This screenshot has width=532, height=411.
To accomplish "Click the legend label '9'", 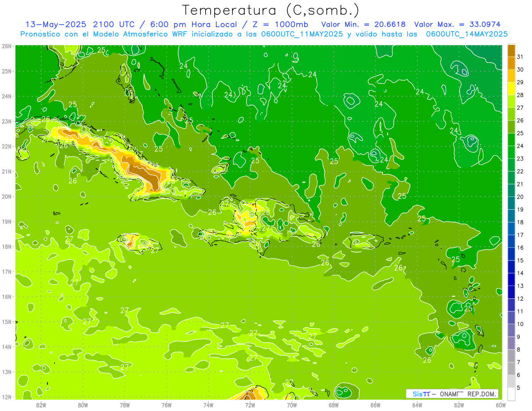I will (519, 337).
